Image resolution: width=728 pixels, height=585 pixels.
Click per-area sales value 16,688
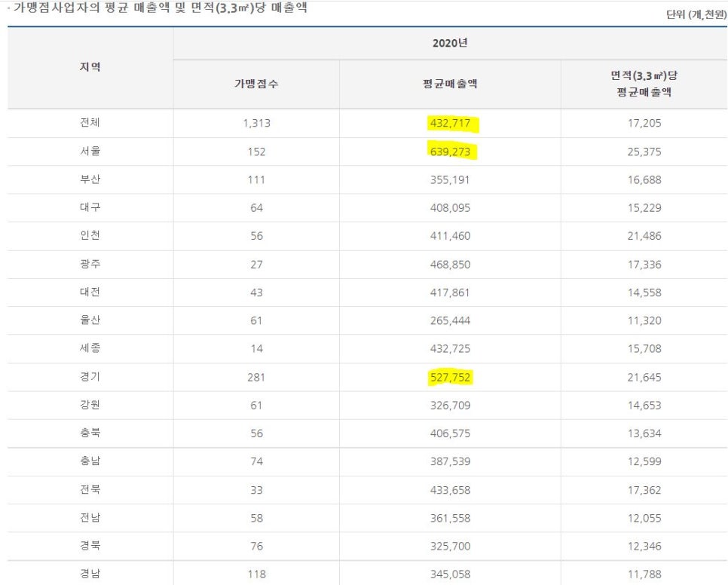pos(644,180)
